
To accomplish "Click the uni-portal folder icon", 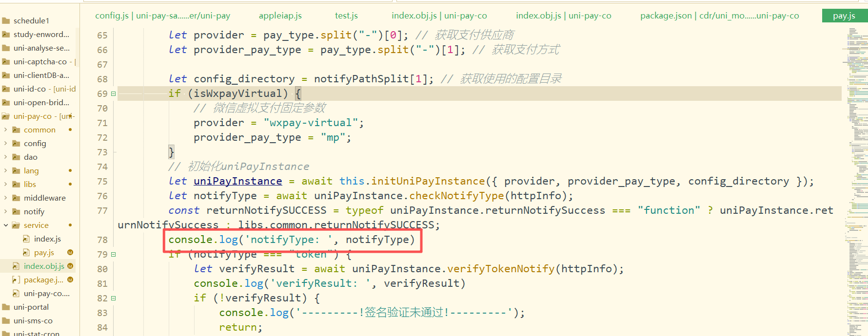I will coord(6,307).
